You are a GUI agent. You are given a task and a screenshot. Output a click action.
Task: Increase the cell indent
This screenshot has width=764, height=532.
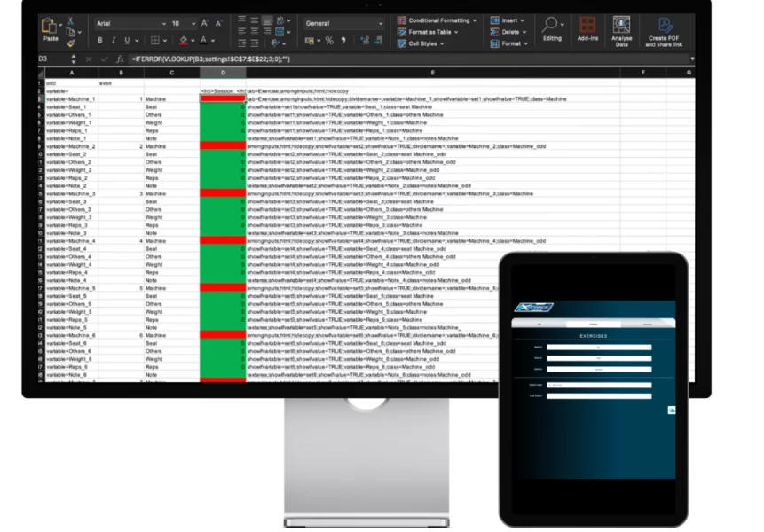click(x=255, y=43)
